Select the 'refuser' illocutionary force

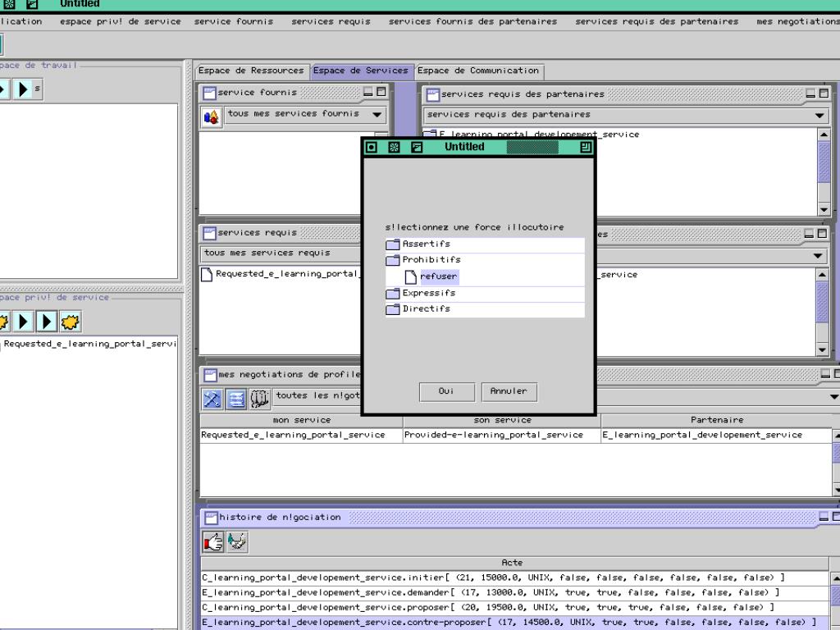[x=439, y=276]
